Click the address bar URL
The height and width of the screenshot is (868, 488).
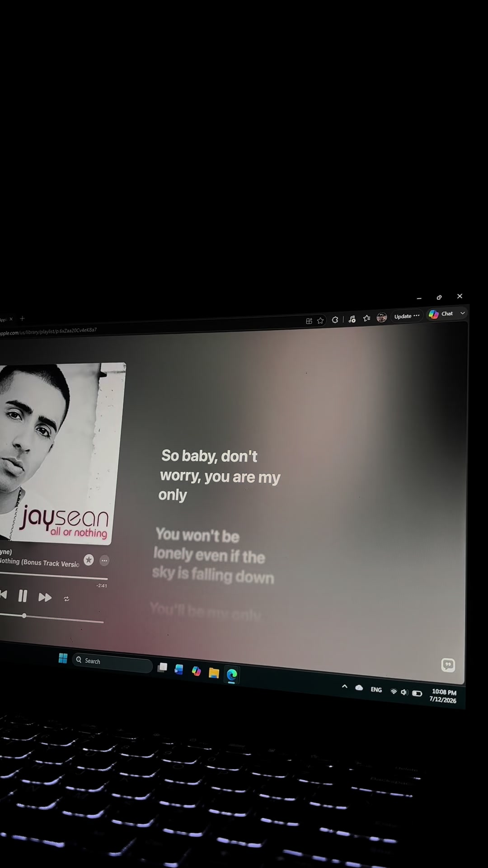click(48, 331)
